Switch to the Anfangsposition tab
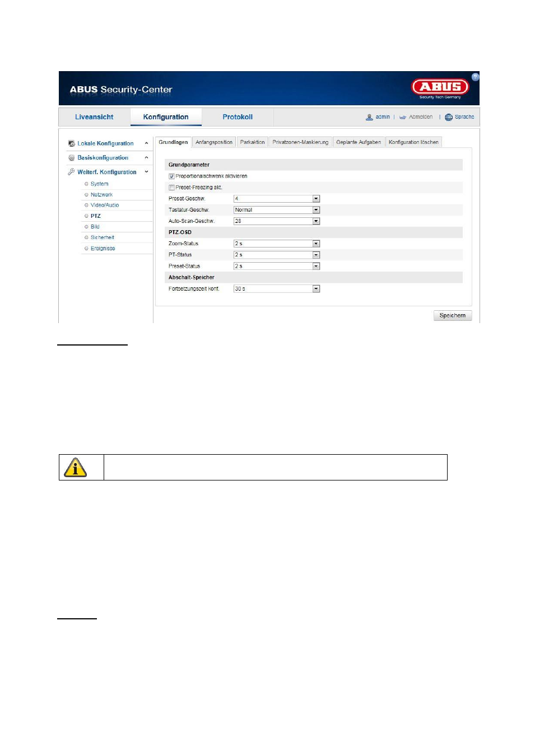The height and width of the screenshot is (756, 535). coord(214,142)
